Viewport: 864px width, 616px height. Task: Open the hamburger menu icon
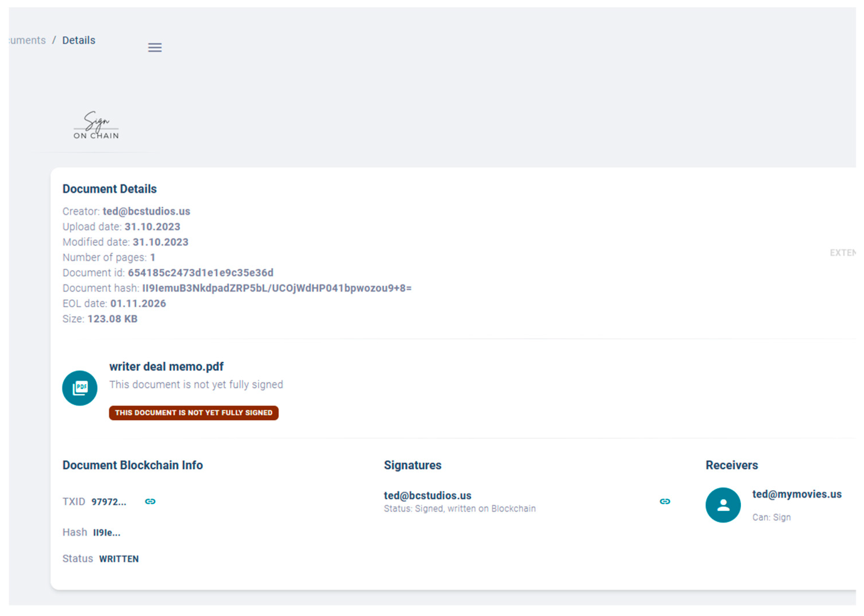[154, 48]
